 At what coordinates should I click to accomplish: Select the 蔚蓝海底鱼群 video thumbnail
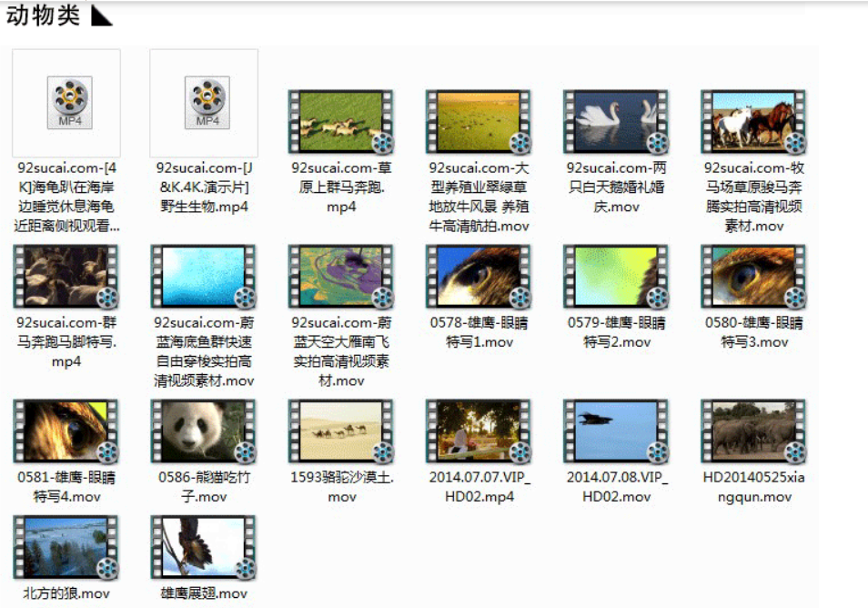pyautogui.click(x=204, y=277)
